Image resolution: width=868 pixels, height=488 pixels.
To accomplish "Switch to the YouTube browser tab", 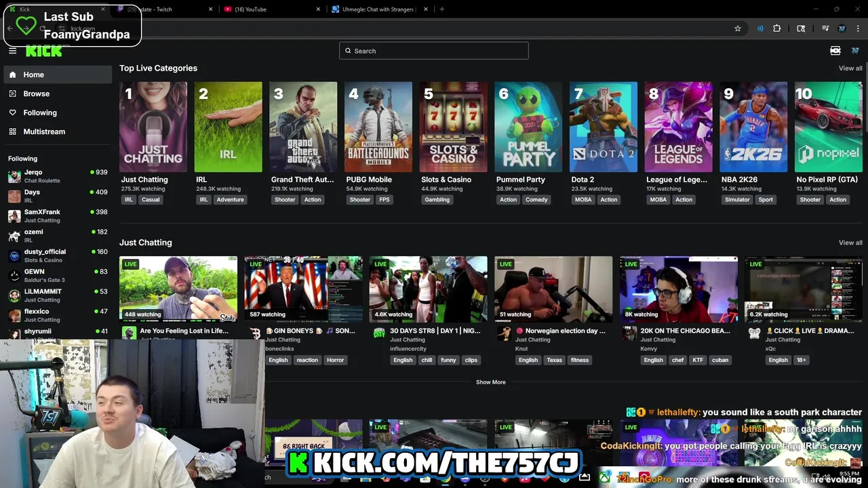I will (273, 9).
